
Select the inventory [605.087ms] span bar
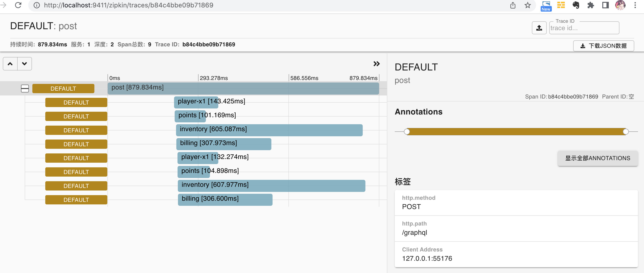click(x=269, y=130)
